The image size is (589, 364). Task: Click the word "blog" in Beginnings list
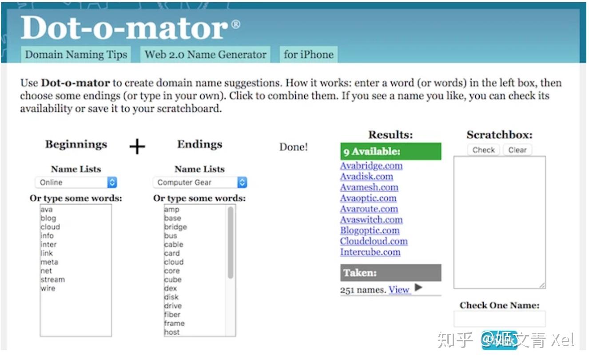(48, 218)
